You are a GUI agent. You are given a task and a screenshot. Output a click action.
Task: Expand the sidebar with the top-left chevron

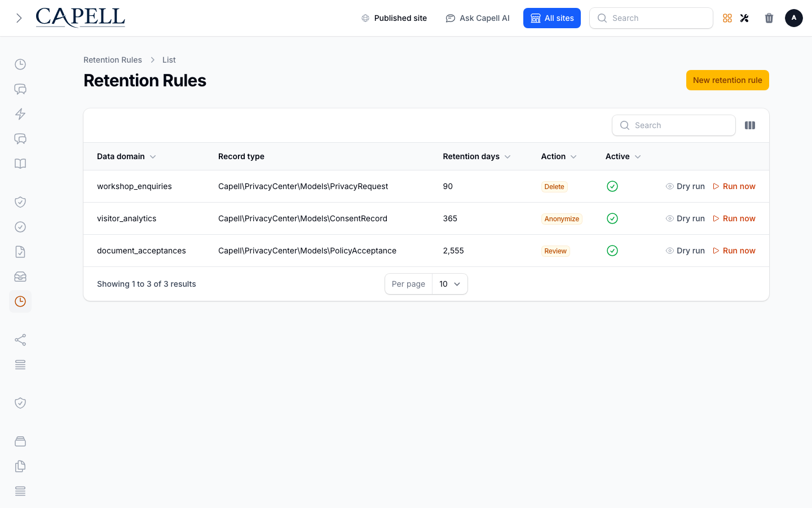click(x=19, y=18)
